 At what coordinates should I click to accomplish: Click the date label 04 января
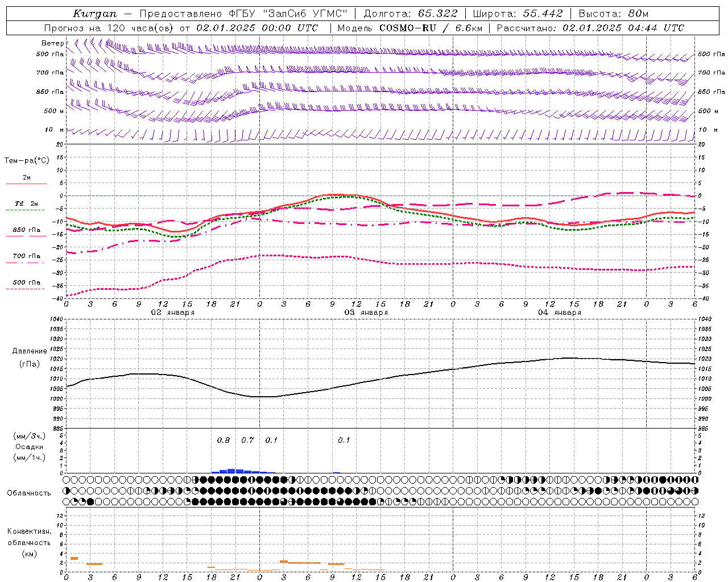click(x=559, y=313)
